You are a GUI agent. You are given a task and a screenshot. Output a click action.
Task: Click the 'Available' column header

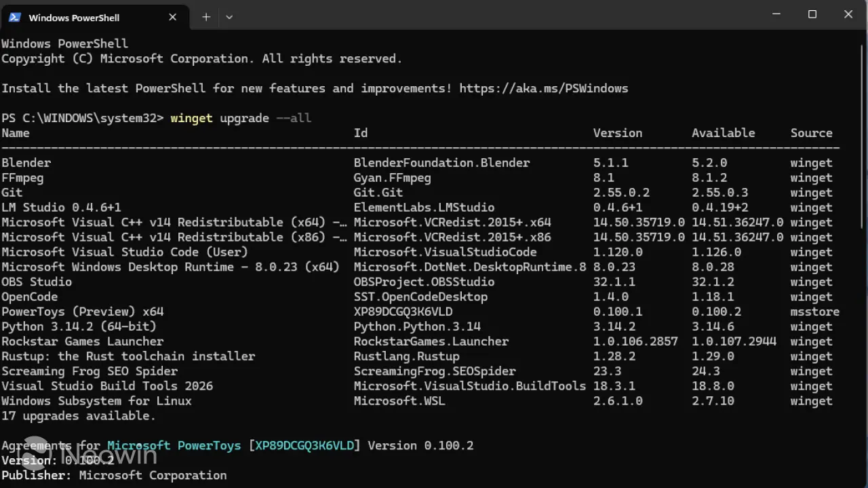click(724, 133)
